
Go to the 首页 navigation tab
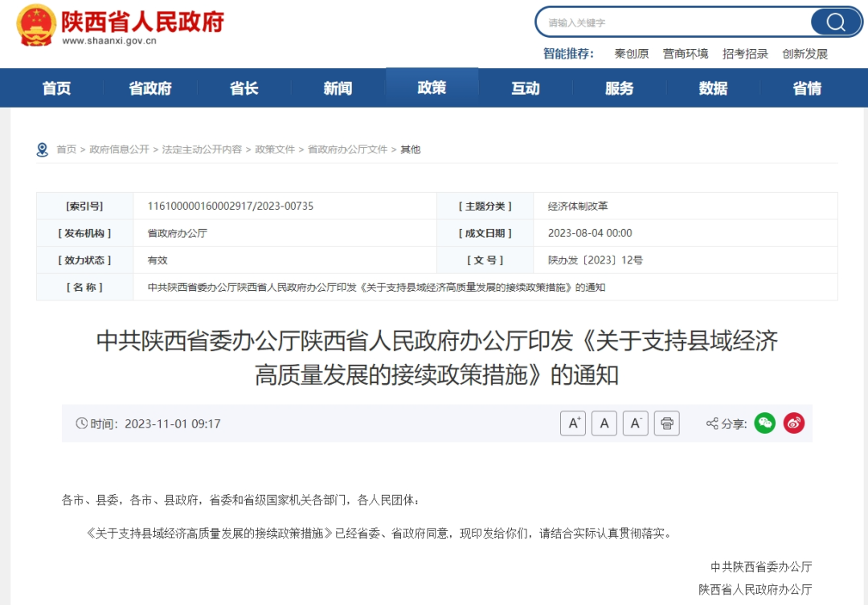point(56,88)
